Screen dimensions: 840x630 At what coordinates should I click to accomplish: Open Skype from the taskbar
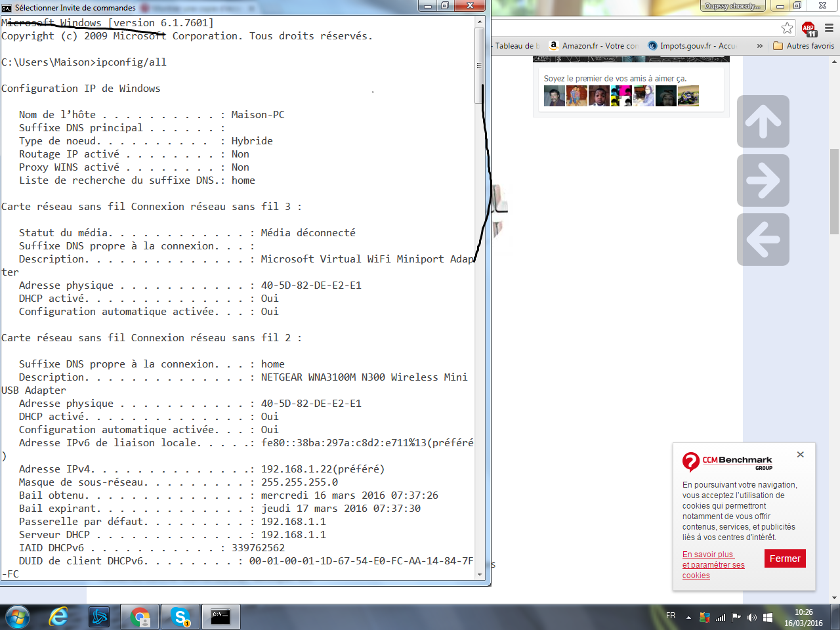pyautogui.click(x=180, y=617)
